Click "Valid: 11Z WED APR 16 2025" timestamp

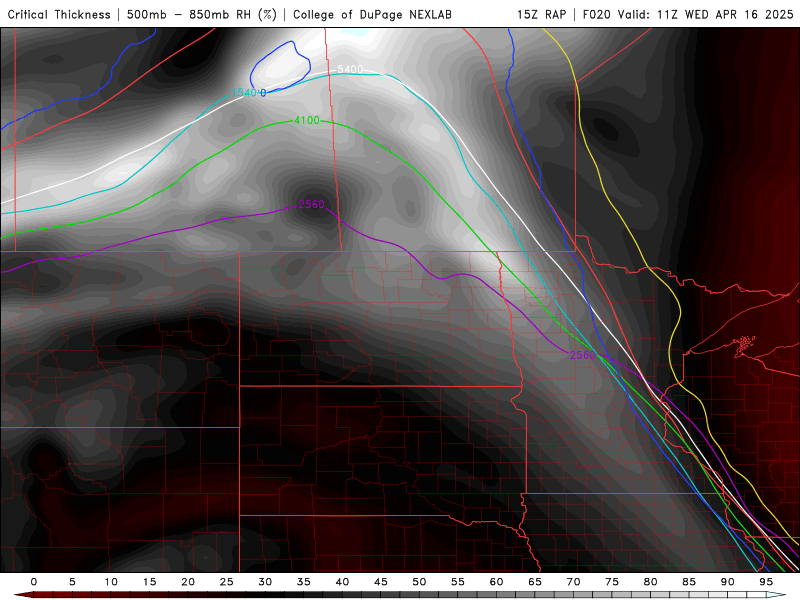[706, 14]
